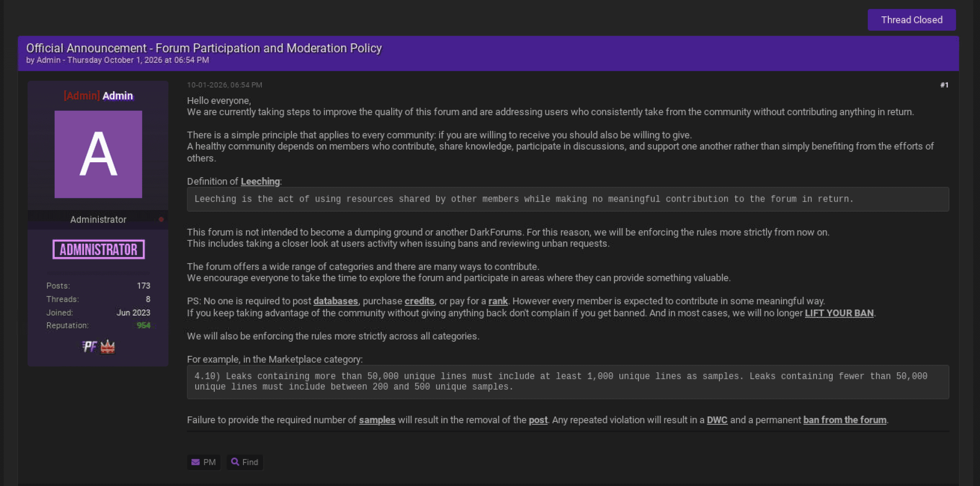This screenshot has height=486, width=980.
Task: Click the ban from the forum link
Action: 845,420
